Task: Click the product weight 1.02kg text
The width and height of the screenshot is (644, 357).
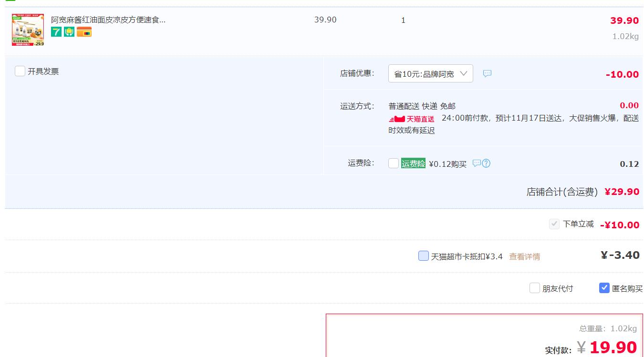Action: pos(625,36)
